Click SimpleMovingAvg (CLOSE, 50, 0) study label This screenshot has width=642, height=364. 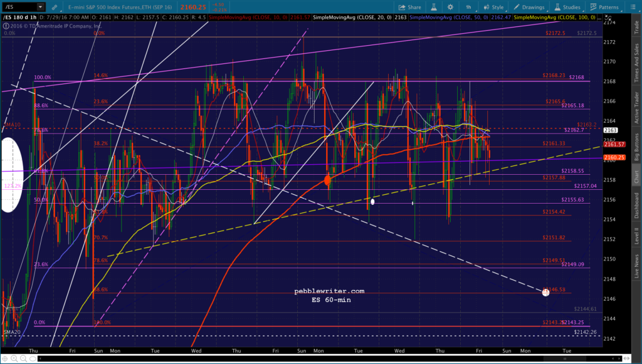(449, 18)
